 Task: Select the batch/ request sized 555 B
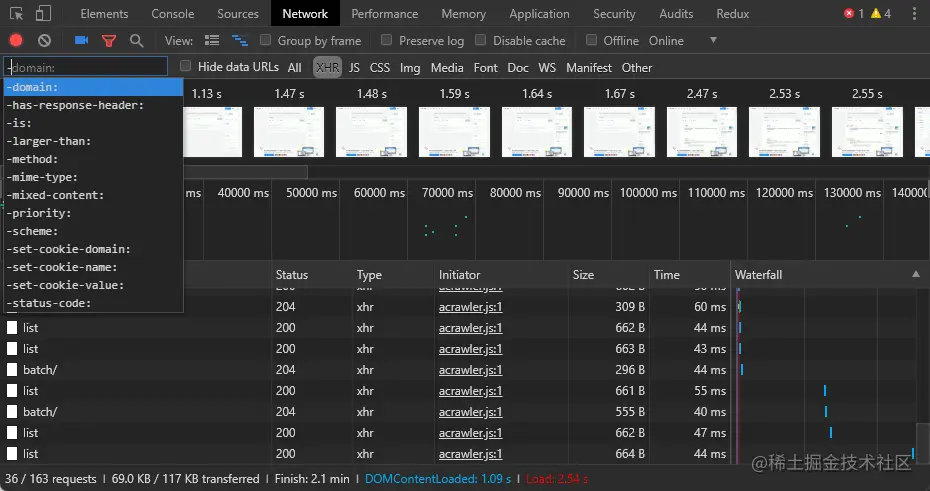point(40,412)
